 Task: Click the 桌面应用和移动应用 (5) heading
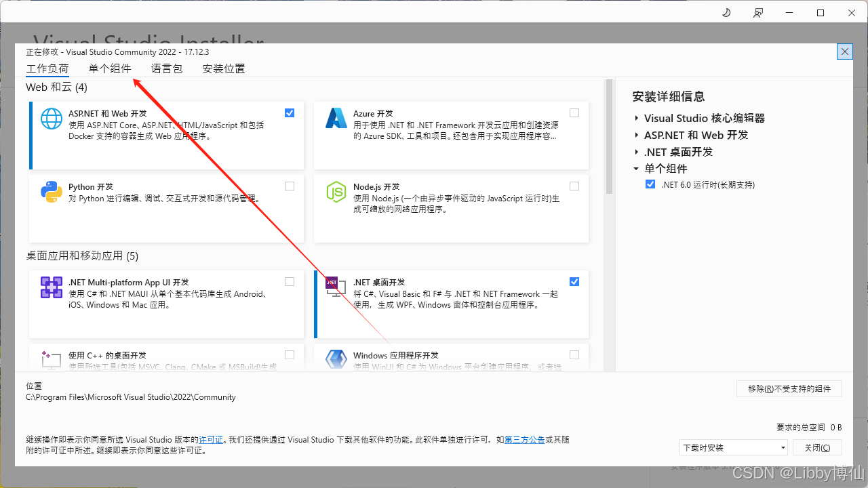pyautogui.click(x=82, y=256)
